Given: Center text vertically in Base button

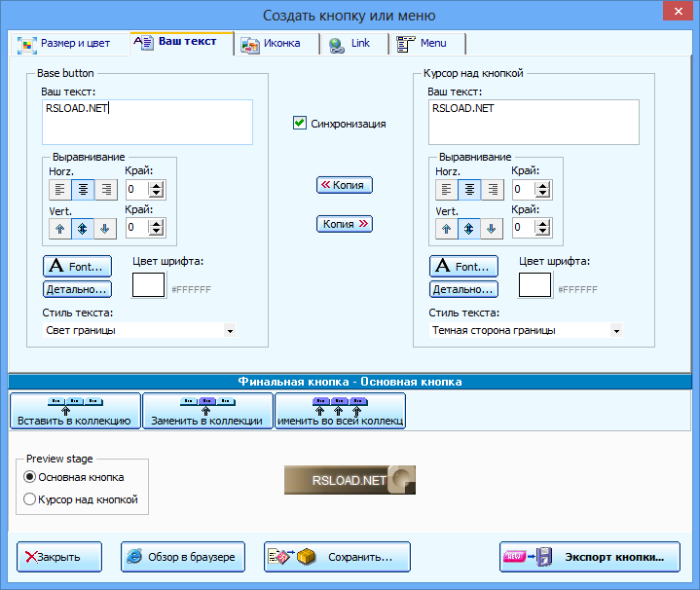Looking at the screenshot, I should [83, 229].
